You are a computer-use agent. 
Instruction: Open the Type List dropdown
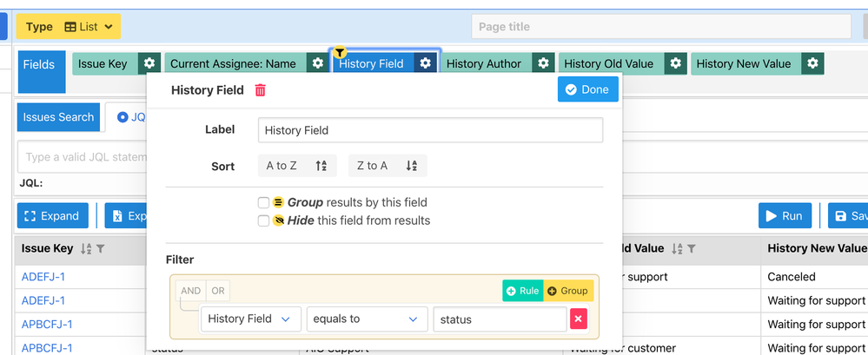(x=68, y=27)
